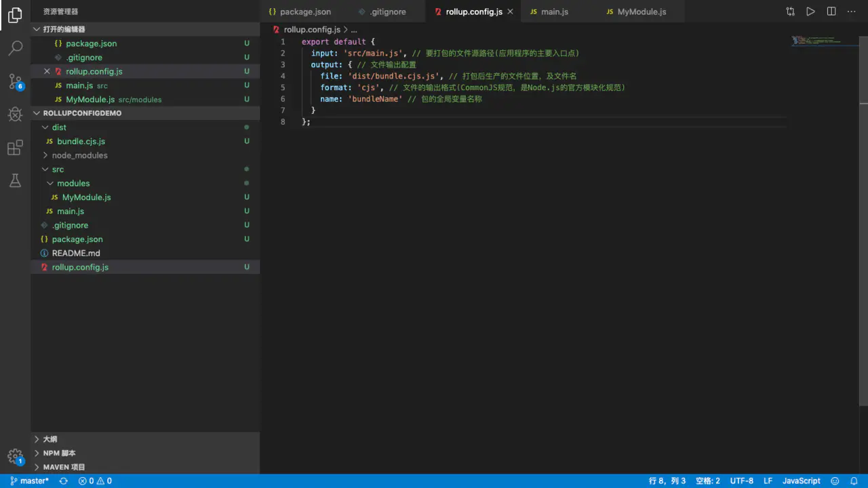
Task: Open the Extensions view icon
Action: pyautogui.click(x=15, y=148)
